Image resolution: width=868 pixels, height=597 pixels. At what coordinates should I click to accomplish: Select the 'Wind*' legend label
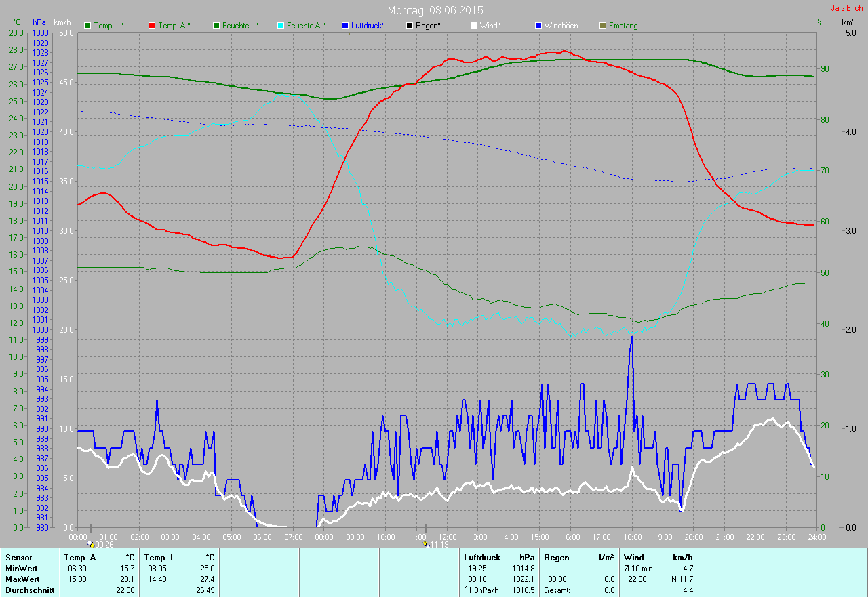[490, 26]
